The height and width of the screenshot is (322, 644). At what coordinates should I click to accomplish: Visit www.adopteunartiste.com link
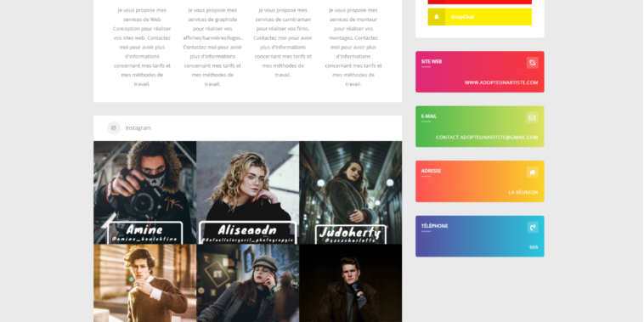tap(501, 82)
